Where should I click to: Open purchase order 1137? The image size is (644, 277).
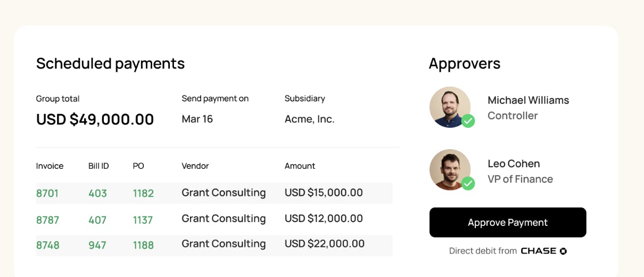(x=143, y=220)
